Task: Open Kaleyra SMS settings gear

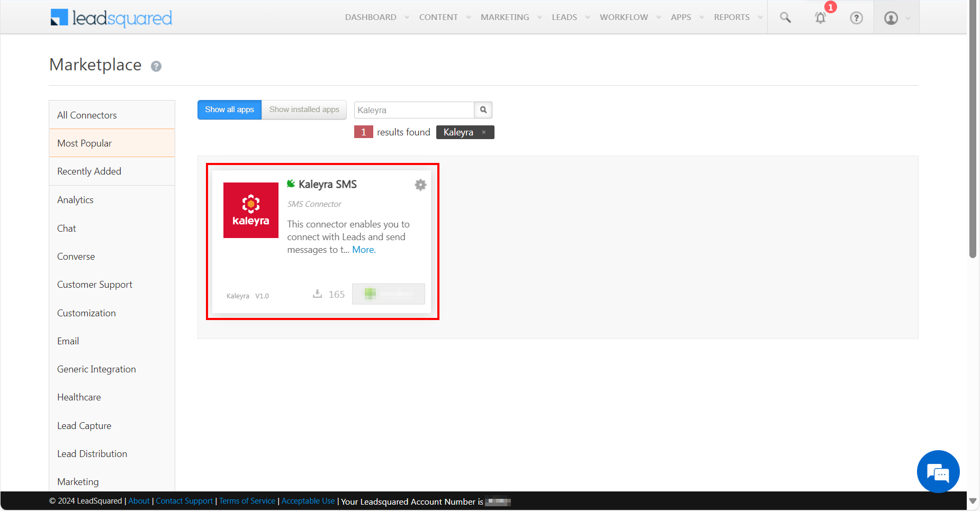Action: [420, 185]
